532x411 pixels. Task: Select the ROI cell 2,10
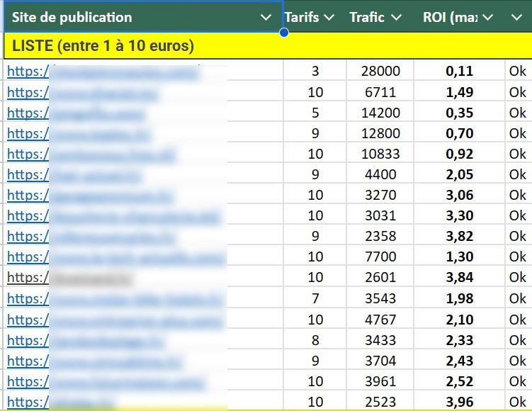click(x=460, y=320)
